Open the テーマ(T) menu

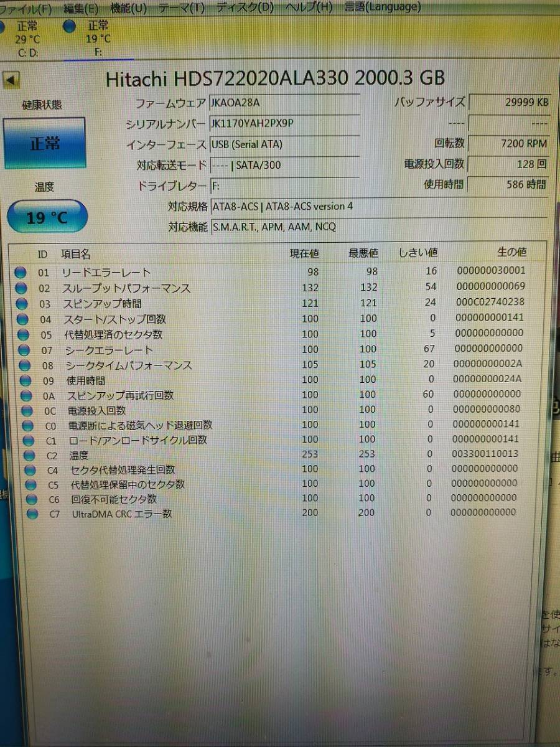tap(181, 8)
